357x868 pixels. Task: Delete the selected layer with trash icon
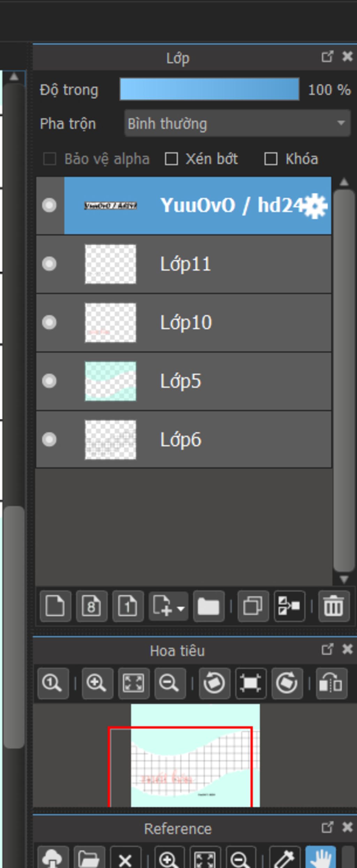334,606
